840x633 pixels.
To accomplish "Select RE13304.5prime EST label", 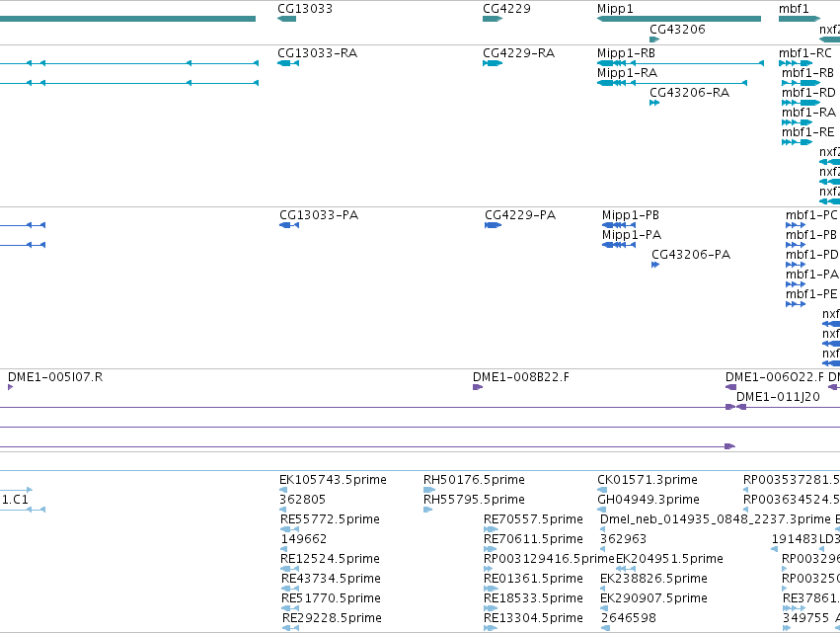I will tap(533, 618).
